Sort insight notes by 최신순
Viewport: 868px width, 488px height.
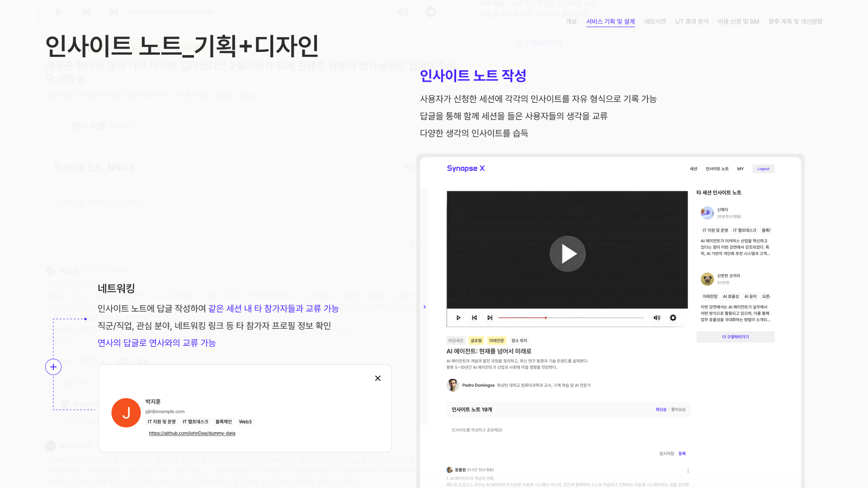pos(661,410)
